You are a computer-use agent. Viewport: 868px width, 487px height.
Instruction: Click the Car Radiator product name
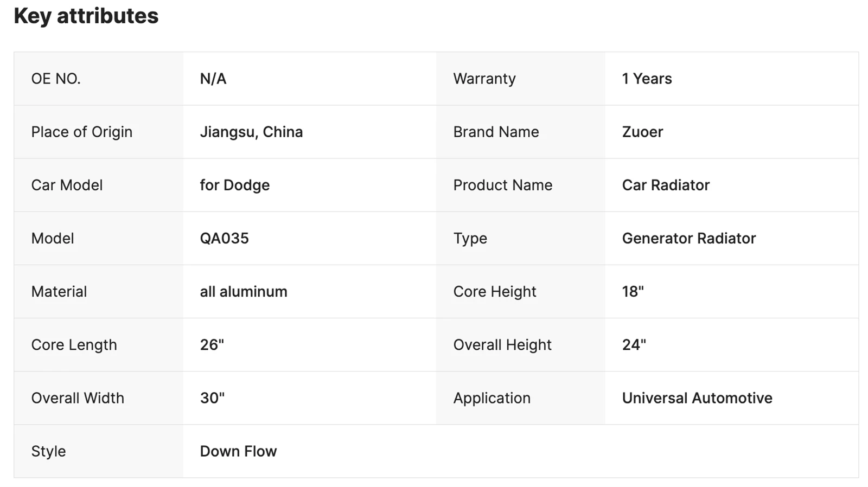(666, 185)
